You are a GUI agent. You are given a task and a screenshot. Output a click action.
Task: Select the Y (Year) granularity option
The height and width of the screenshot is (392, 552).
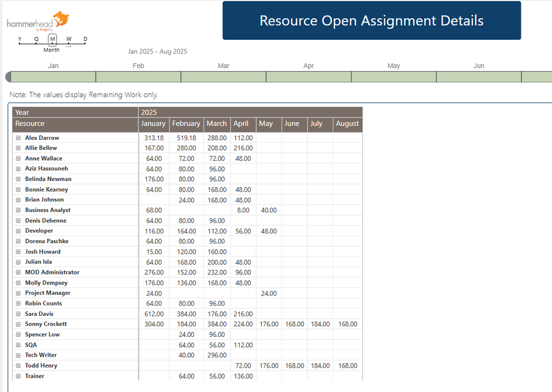pos(20,39)
